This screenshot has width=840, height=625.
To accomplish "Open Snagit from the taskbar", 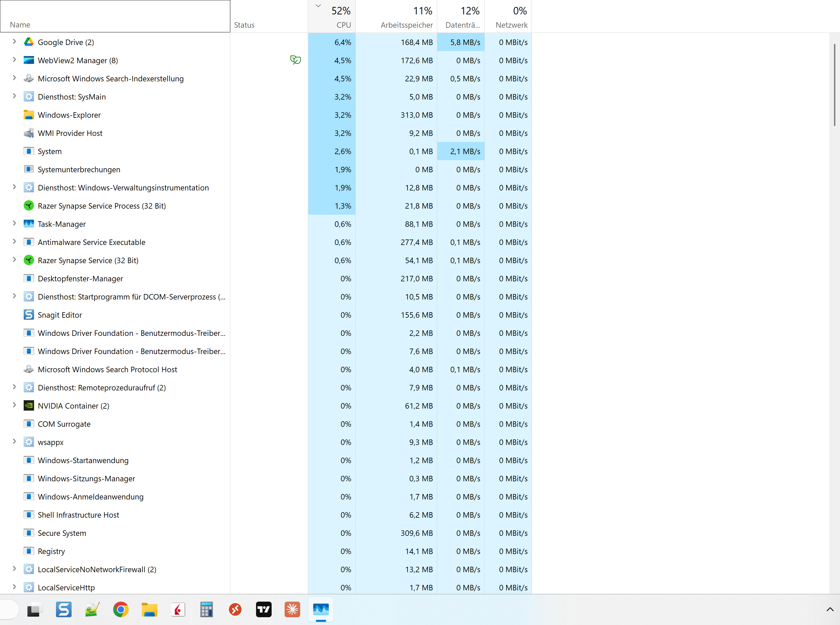I will point(64,609).
